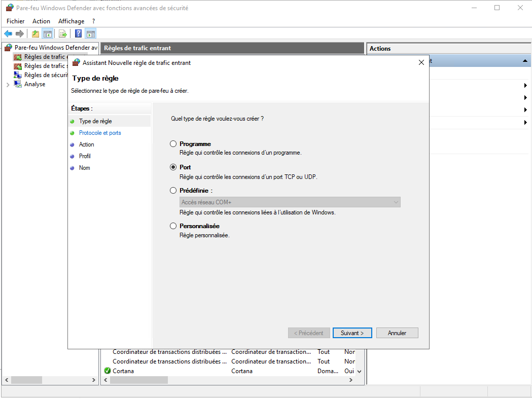The image size is (532, 399).
Task: Open the third submenu arrow in Actions pane
Action: pos(525,110)
